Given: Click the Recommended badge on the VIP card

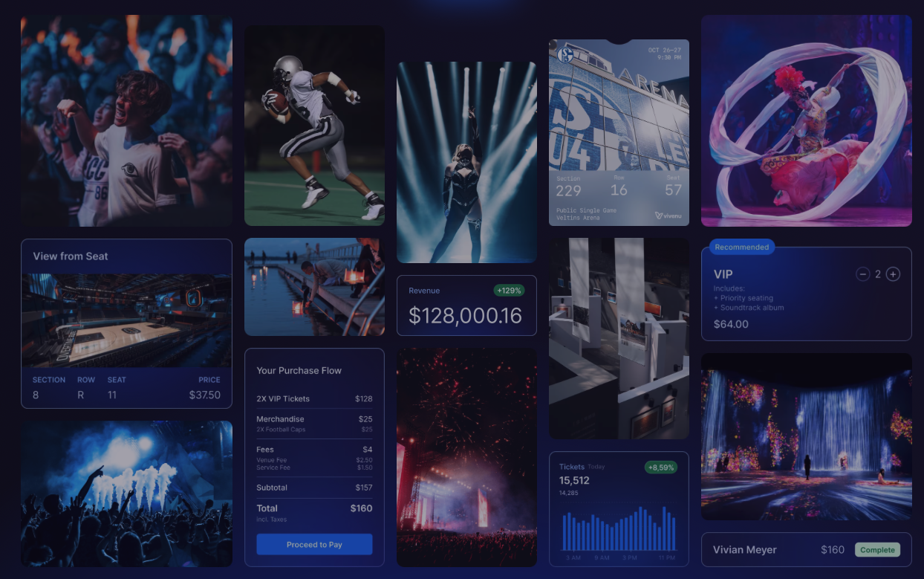Looking at the screenshot, I should [x=741, y=247].
